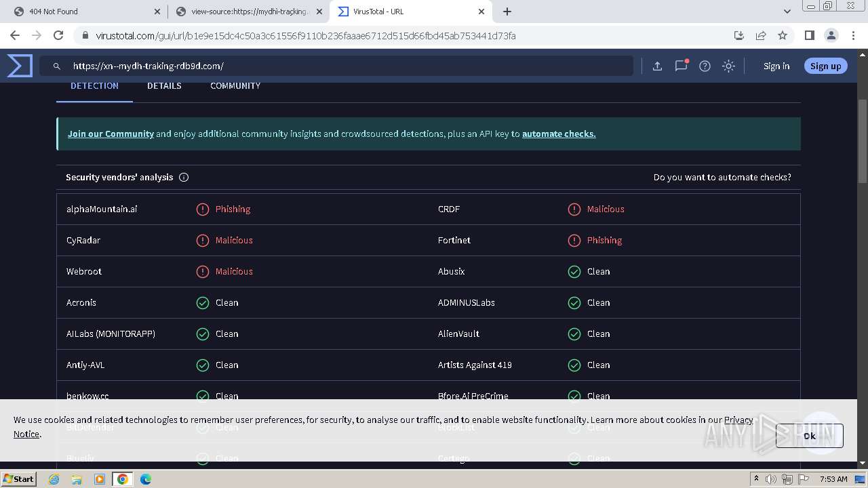Open Microsoft Edge from the taskbar

146,479
